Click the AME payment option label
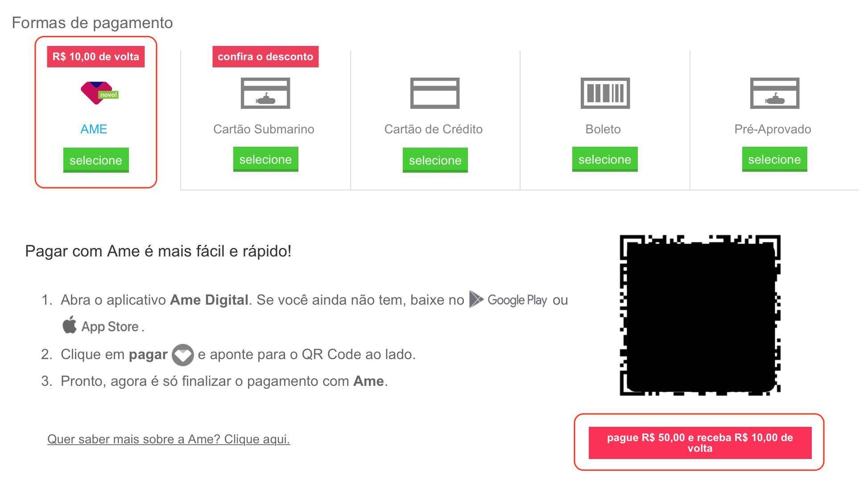This screenshot has width=868, height=496. pos(94,129)
